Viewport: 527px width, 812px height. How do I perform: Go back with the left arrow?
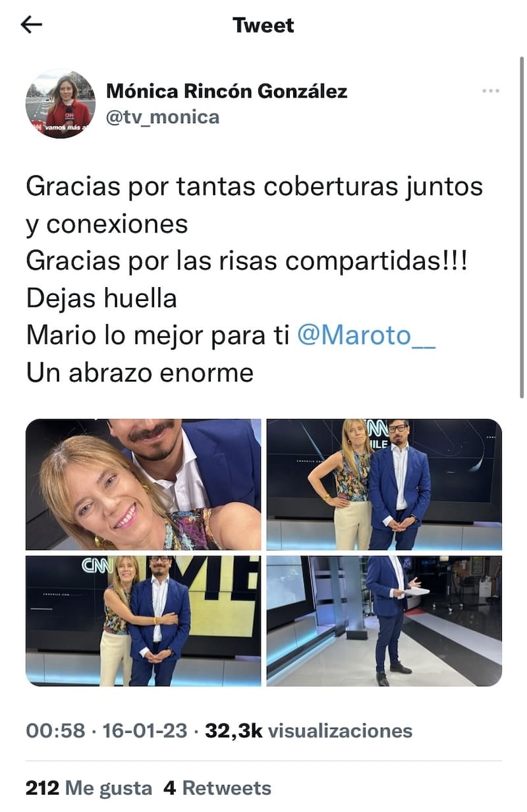click(x=32, y=25)
